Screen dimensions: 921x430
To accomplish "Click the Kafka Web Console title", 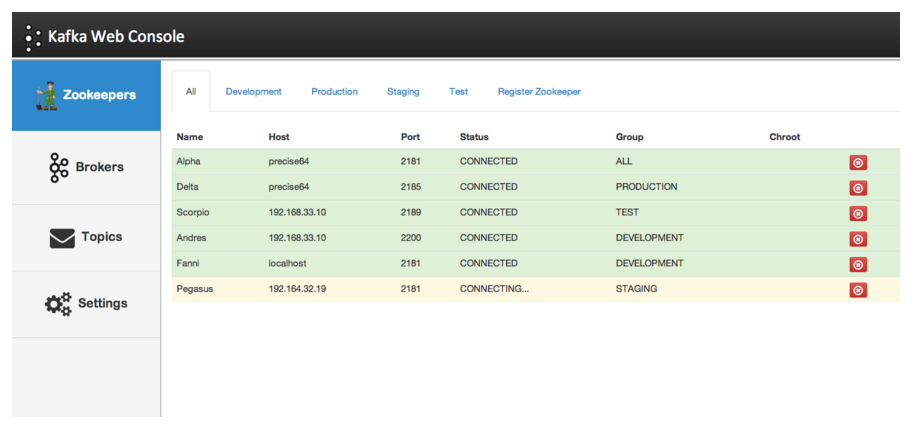I will coord(116,36).
